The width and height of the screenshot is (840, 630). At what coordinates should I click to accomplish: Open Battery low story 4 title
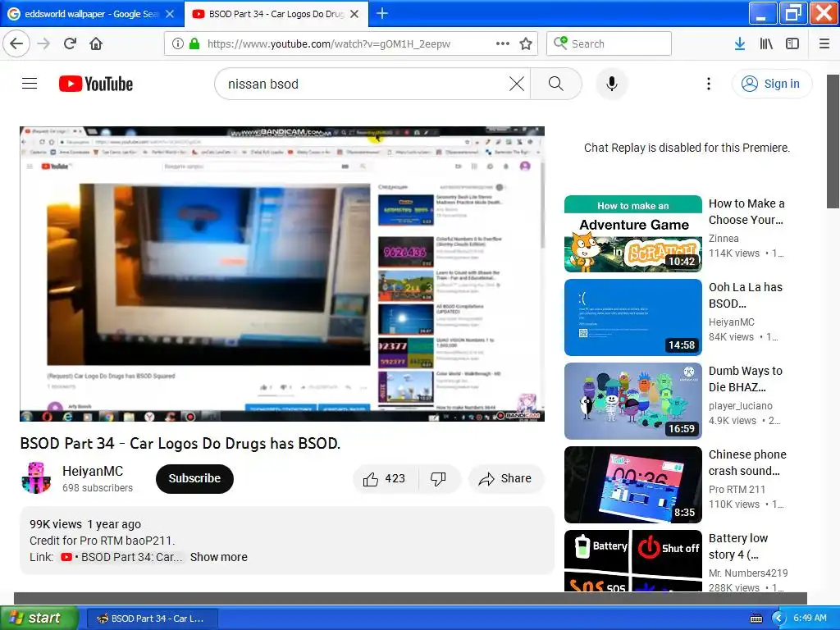coord(738,546)
